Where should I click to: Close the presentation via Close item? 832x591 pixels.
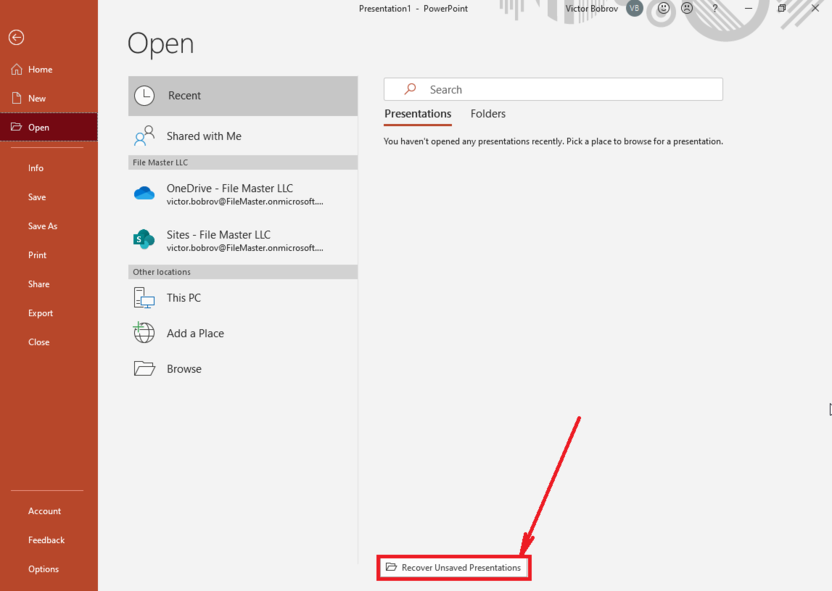49,342
